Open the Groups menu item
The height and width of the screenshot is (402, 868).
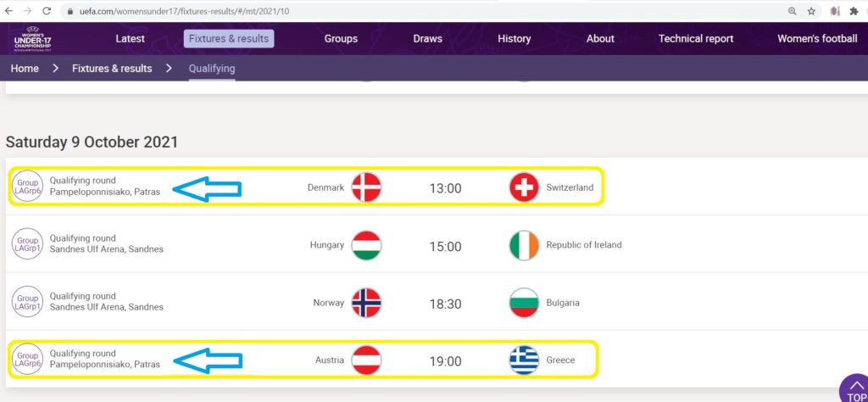[x=341, y=39]
